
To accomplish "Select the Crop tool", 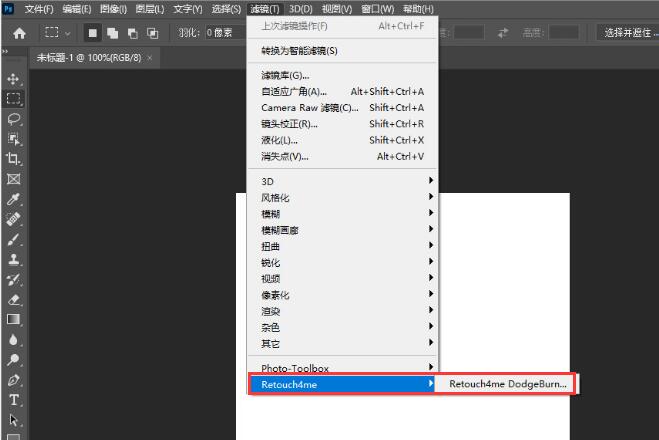I will coord(13,159).
